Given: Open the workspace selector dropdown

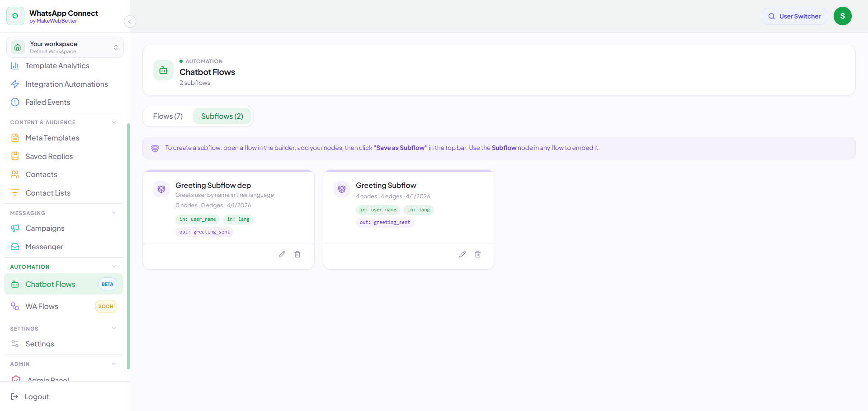Looking at the screenshot, I should pyautogui.click(x=65, y=47).
